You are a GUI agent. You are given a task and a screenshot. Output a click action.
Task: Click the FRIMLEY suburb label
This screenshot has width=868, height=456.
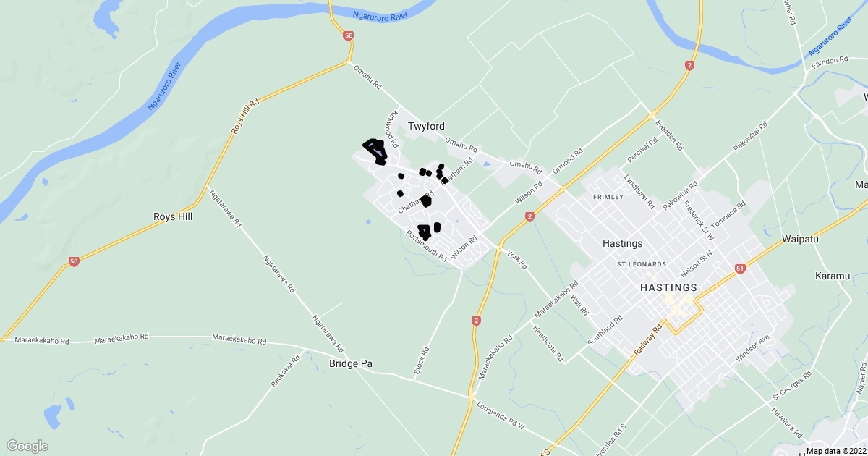(608, 197)
